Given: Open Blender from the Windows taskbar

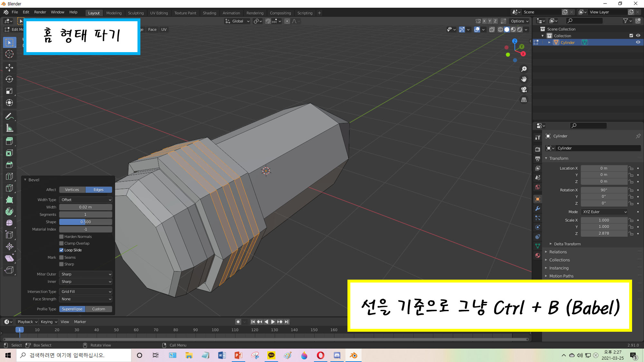Looking at the screenshot, I should coord(353,355).
